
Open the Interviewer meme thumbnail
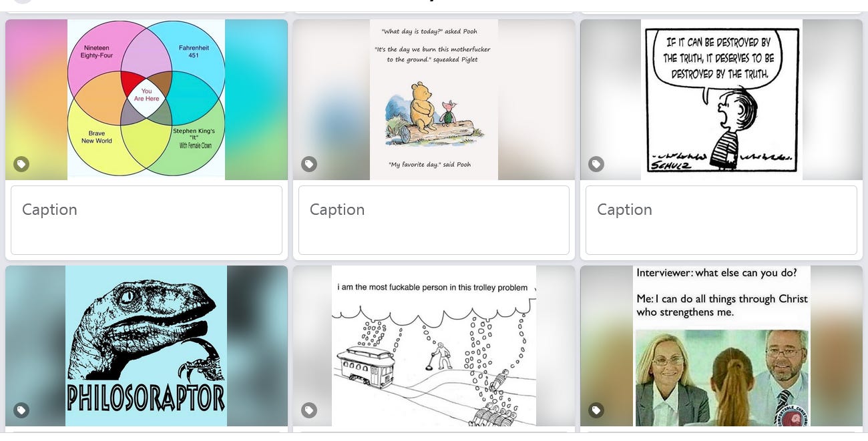(x=721, y=346)
